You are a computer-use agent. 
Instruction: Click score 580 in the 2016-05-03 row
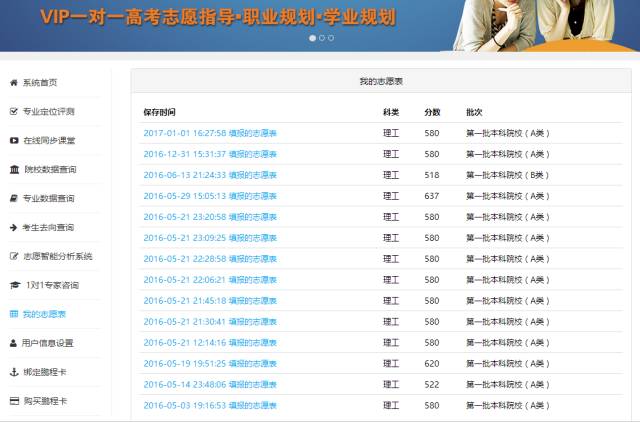click(x=432, y=406)
